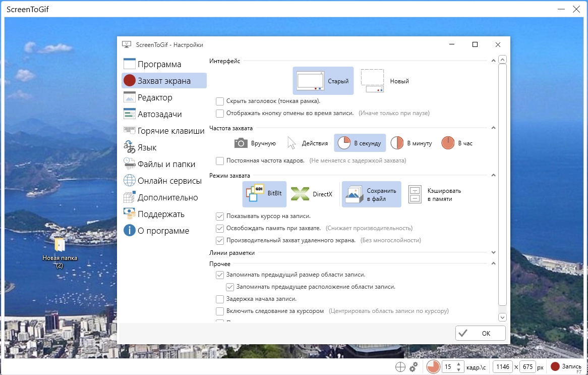Expand the Линии разметки section
The height and width of the screenshot is (375, 588).
pos(494,253)
